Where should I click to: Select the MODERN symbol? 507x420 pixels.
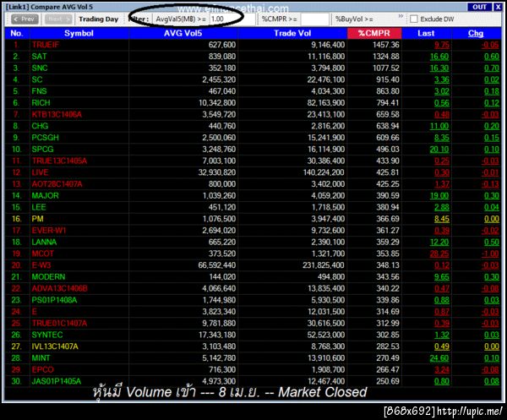48,277
